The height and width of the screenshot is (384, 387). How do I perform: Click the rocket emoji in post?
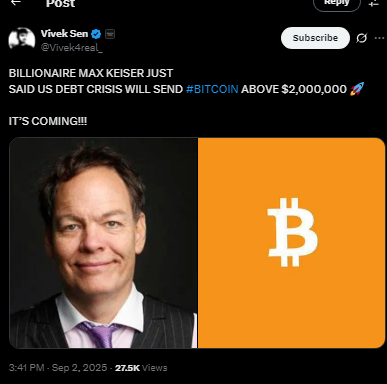pyautogui.click(x=357, y=89)
